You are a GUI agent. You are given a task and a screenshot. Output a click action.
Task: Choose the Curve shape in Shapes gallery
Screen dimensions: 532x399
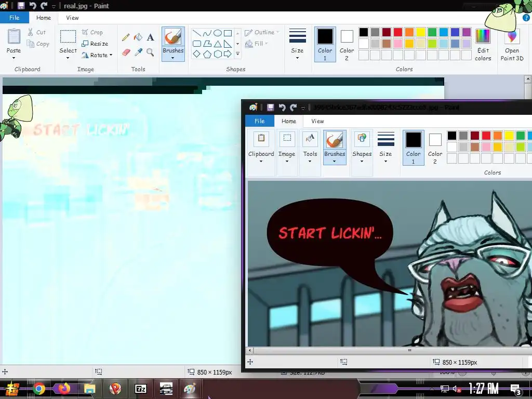[207, 33]
